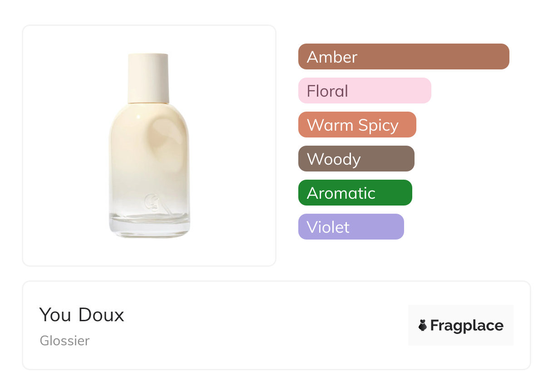Click the Fragplace wordmark text
The height and width of the screenshot is (392, 553).
point(467,326)
